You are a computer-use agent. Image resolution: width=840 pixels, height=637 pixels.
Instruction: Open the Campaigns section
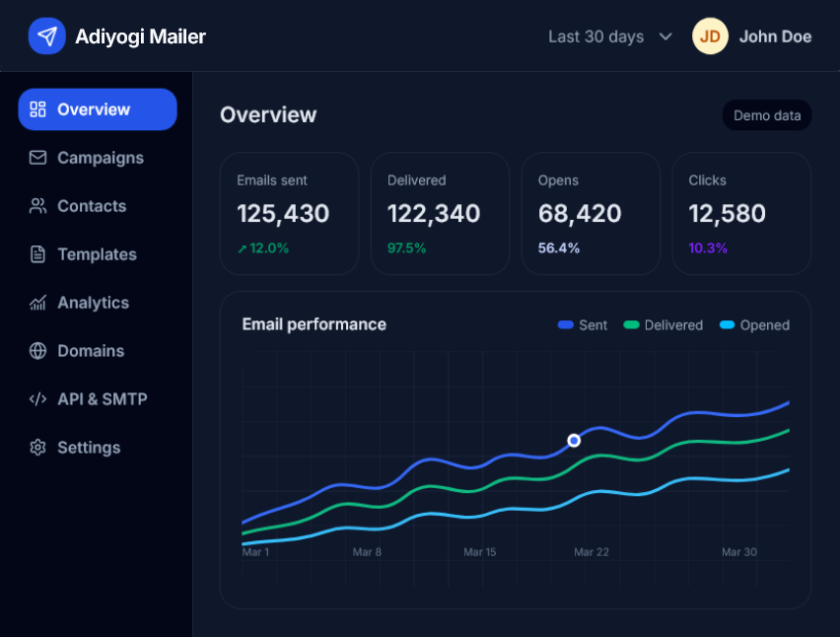tap(98, 158)
